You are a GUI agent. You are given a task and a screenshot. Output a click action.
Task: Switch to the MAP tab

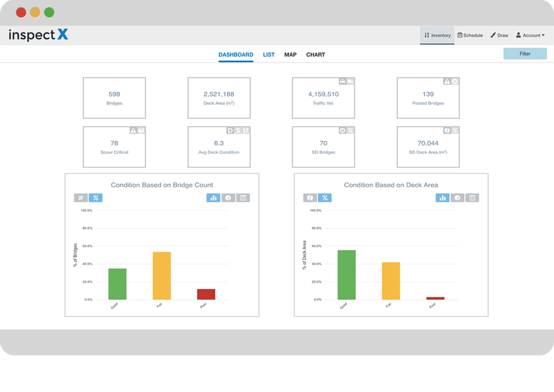[290, 54]
